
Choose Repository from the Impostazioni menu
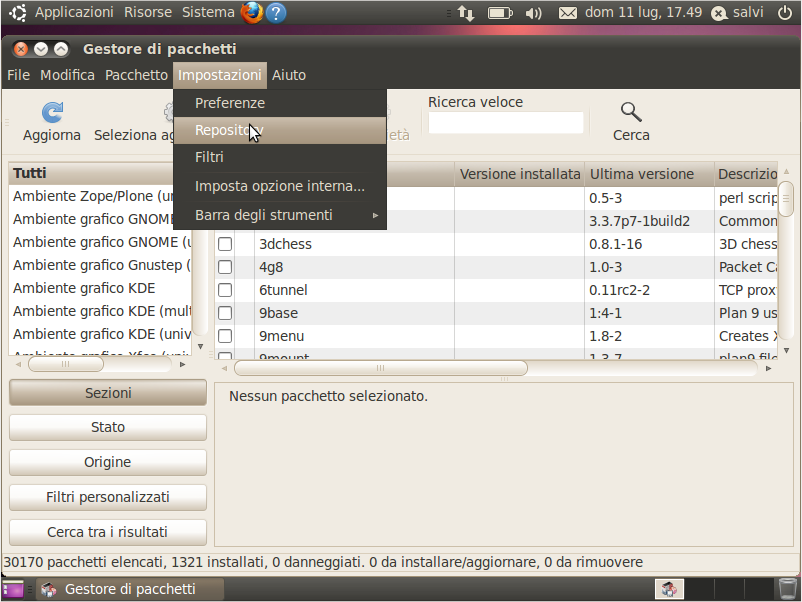[280, 130]
